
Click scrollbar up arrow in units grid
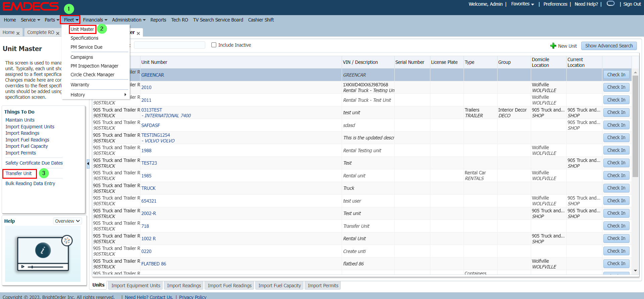click(x=635, y=73)
